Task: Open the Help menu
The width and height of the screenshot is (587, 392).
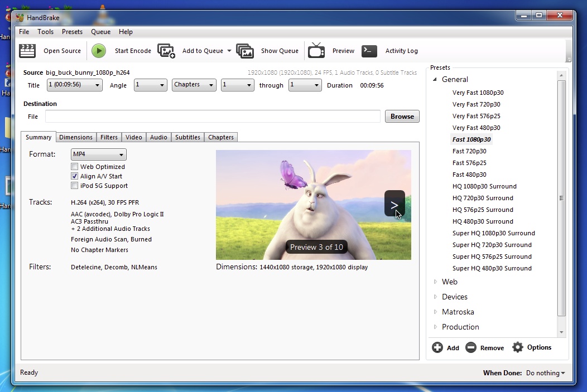Action: pos(126,32)
